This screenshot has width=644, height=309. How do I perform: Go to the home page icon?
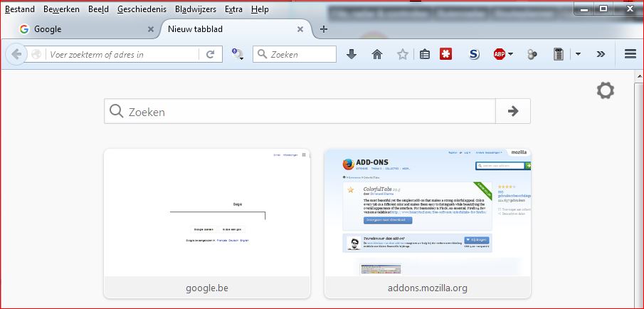(x=377, y=54)
